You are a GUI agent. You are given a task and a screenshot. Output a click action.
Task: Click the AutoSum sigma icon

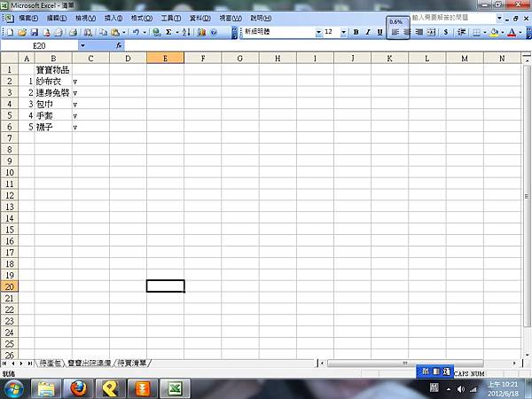click(x=168, y=32)
